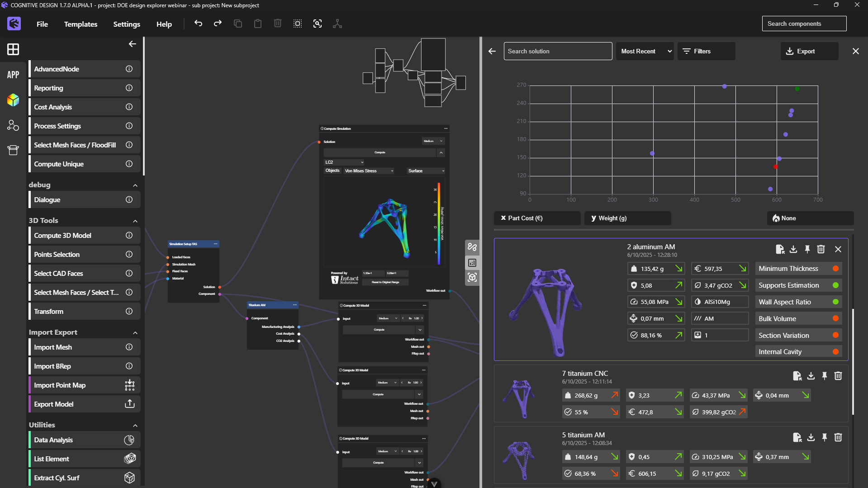Select the Reporting component

tap(85, 88)
